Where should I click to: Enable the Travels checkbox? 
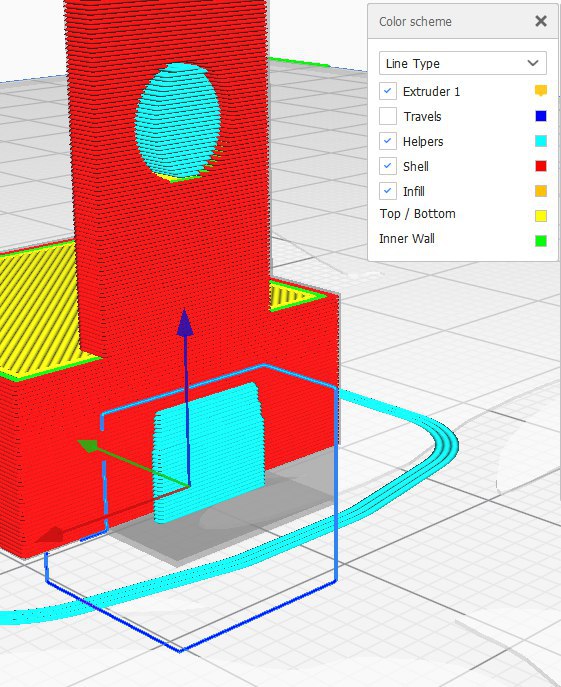point(388,116)
